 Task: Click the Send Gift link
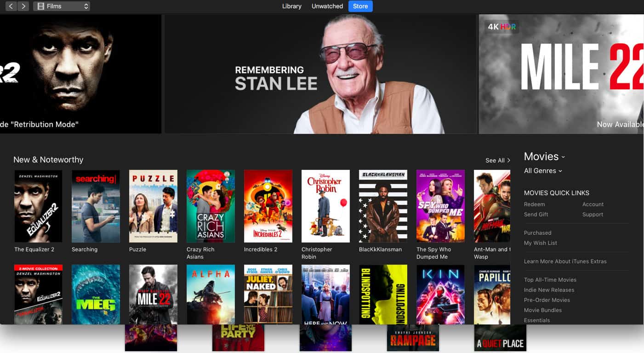pos(536,214)
